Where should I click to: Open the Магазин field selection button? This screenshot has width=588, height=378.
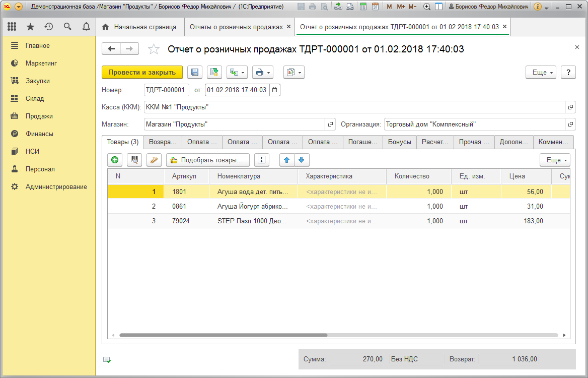click(x=330, y=124)
